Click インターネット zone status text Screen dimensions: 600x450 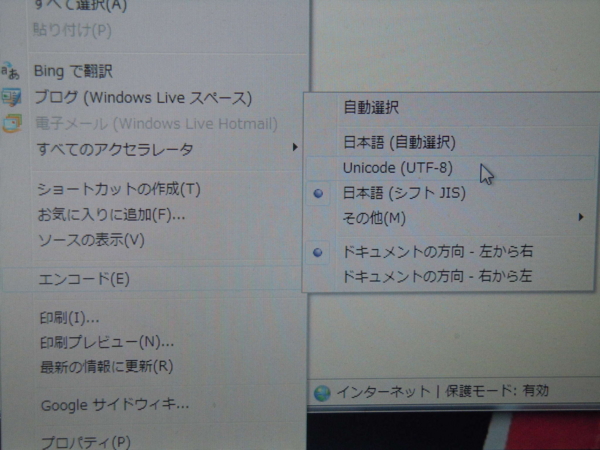pos(383,392)
